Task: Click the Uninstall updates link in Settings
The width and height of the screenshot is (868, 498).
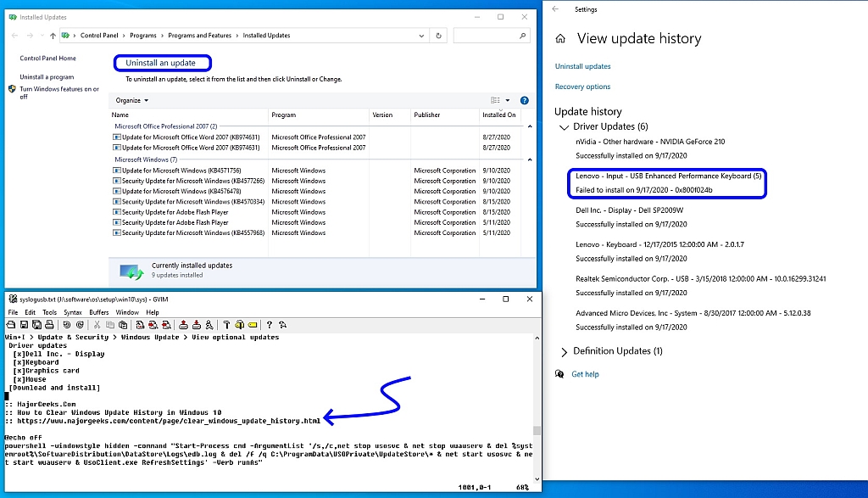Action: click(x=582, y=66)
